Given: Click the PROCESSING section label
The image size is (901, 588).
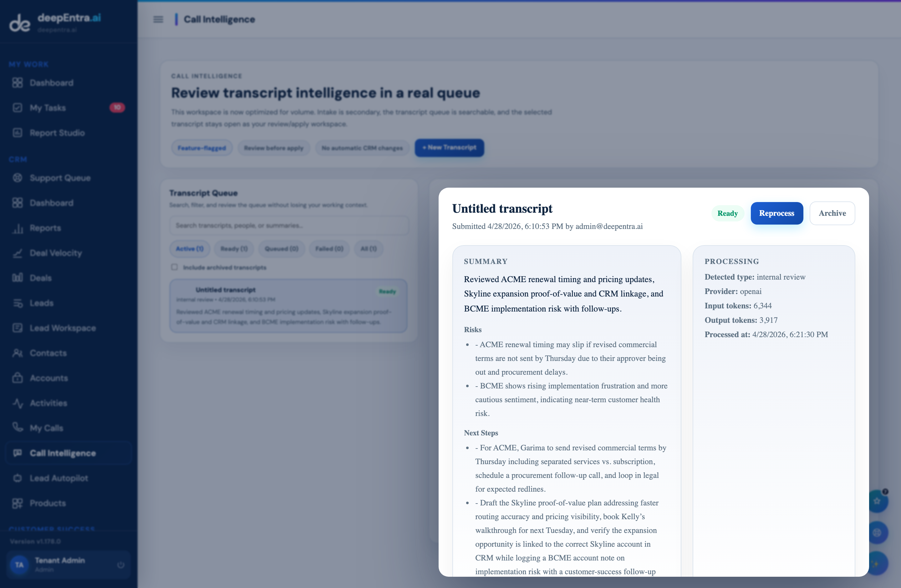Looking at the screenshot, I should (x=732, y=261).
